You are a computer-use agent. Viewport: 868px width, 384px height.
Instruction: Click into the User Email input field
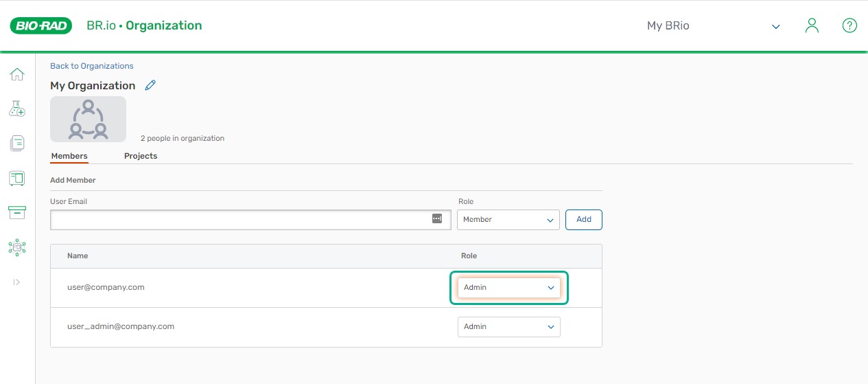tap(240, 220)
